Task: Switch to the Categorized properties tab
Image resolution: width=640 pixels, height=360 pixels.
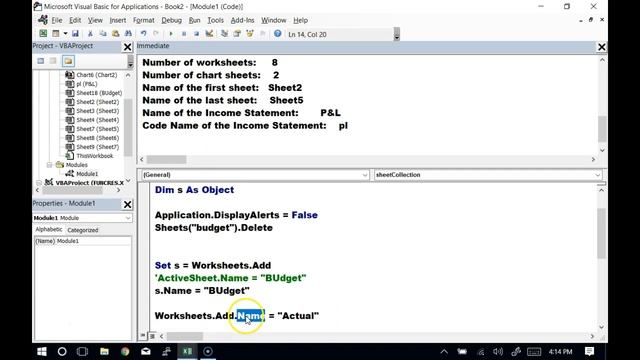Action: (83, 230)
